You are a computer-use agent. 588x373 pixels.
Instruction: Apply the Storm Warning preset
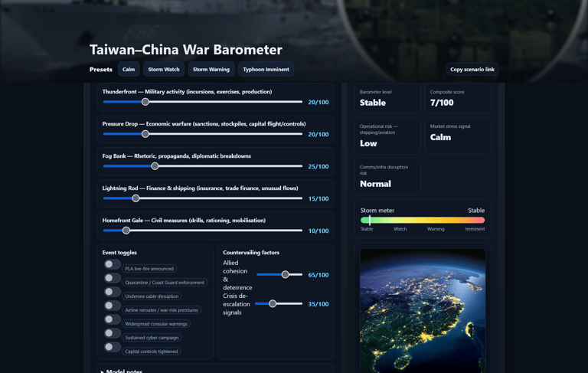tap(211, 70)
